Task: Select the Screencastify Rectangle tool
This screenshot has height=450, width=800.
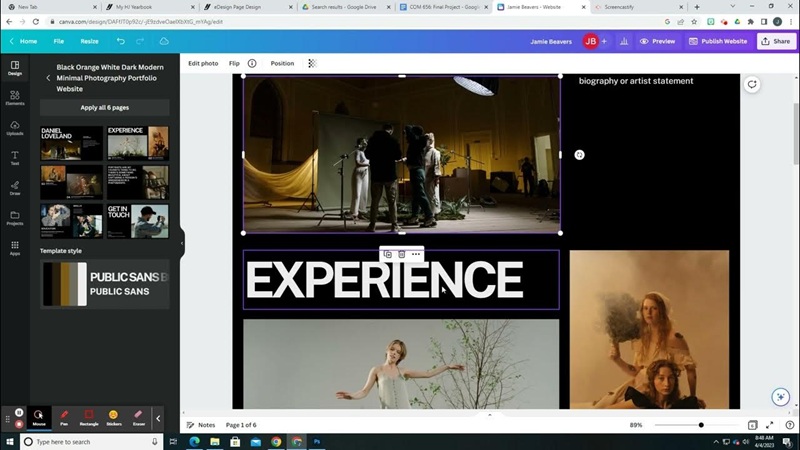Action: 89,417
